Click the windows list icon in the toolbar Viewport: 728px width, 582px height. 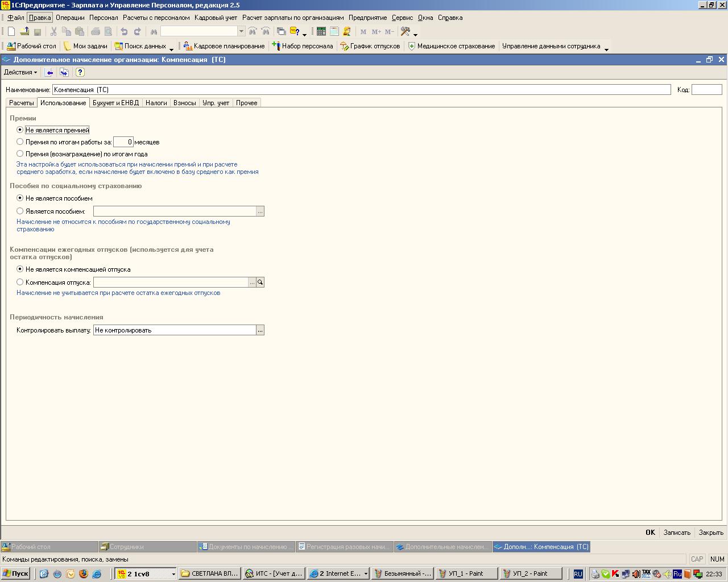tap(281, 32)
